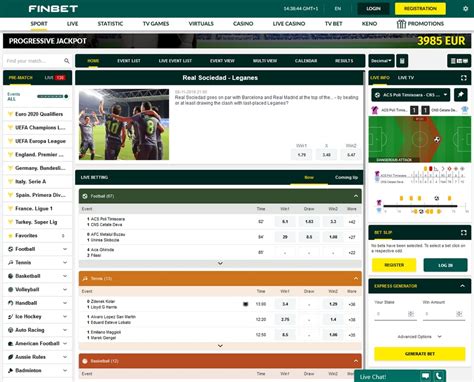The height and width of the screenshot is (382, 474).
Task: Open the Live menu in main navigation
Action: pyautogui.click(x=72, y=24)
